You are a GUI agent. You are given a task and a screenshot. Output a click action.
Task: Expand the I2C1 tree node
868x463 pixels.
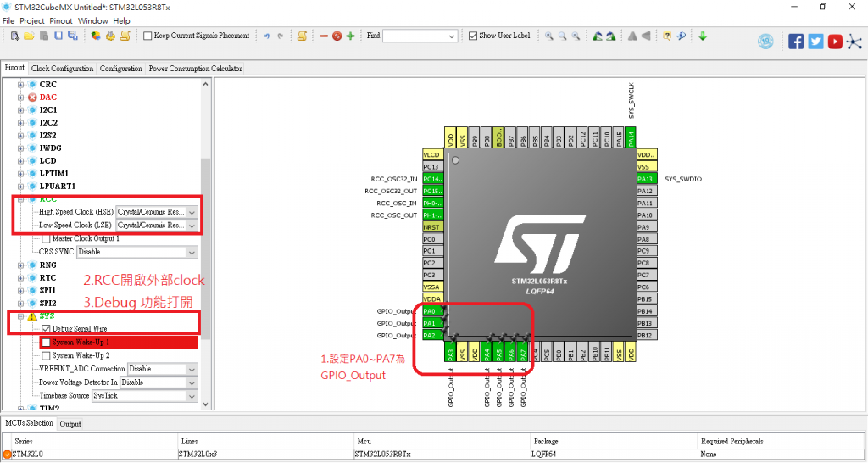(21, 110)
